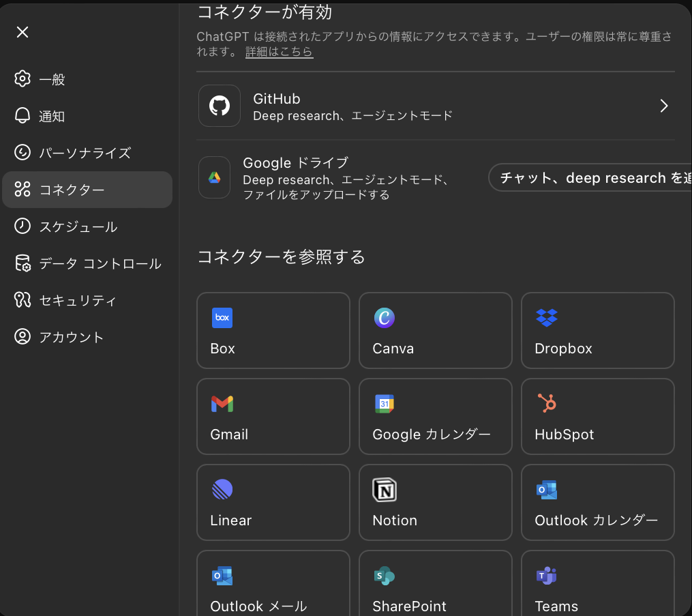This screenshot has width=692, height=616.
Task: Open the アカウント tab
Action: (87, 336)
